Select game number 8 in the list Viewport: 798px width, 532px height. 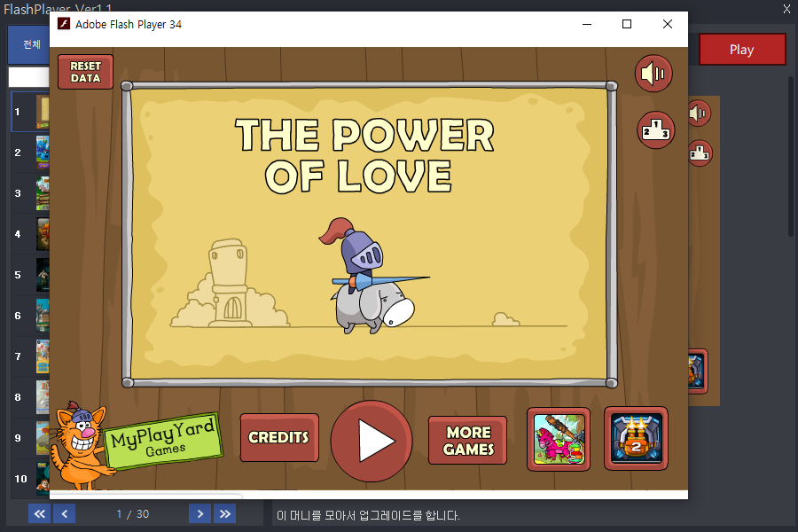click(30, 397)
